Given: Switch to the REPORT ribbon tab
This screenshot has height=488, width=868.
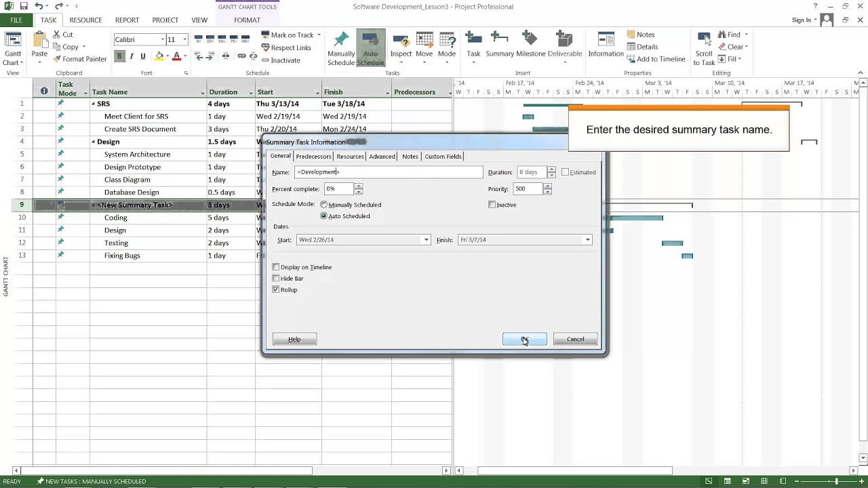Looking at the screenshot, I should 127,20.
